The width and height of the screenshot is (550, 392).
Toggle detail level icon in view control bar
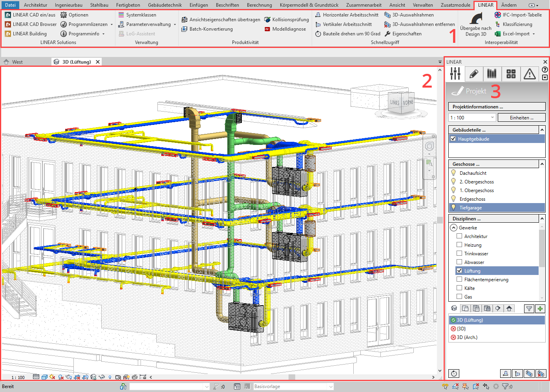(x=36, y=377)
